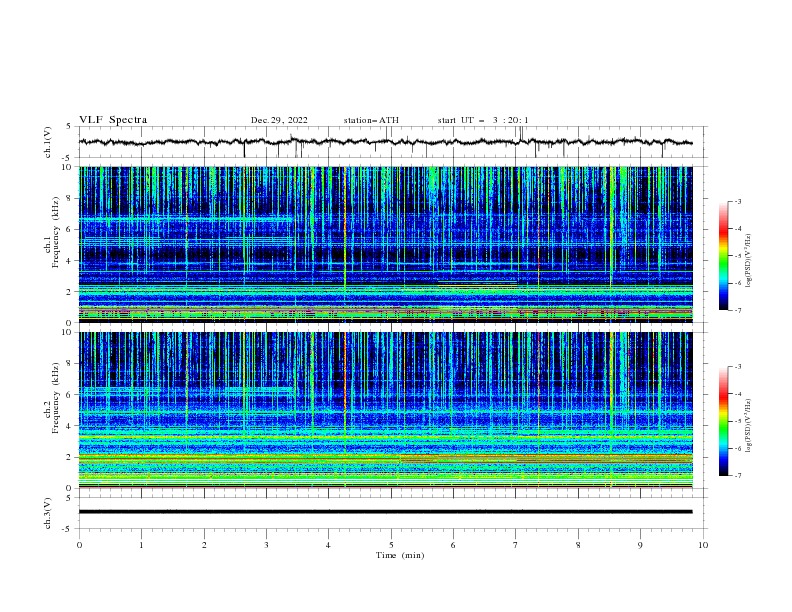The height and width of the screenshot is (612, 792).
Task: Click the upper PSD color scale bar
Action: 724,256
